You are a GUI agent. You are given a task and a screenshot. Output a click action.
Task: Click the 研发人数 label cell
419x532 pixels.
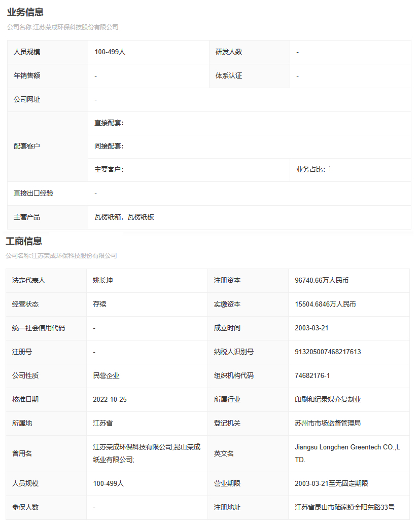pos(250,52)
